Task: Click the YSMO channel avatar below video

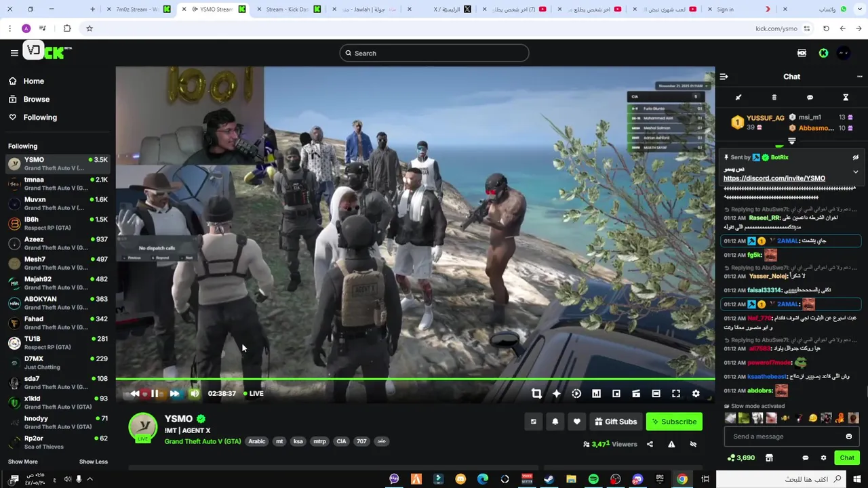Action: point(143,427)
